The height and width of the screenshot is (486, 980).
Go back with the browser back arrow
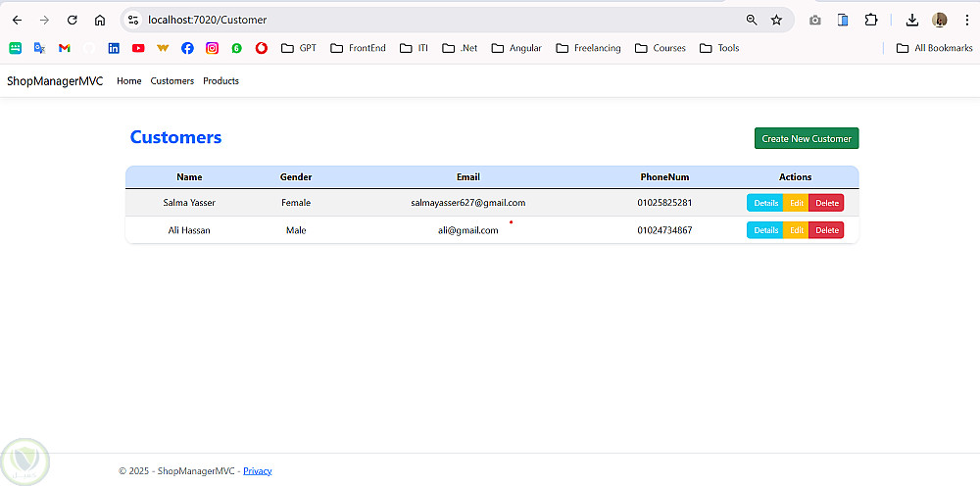17,20
